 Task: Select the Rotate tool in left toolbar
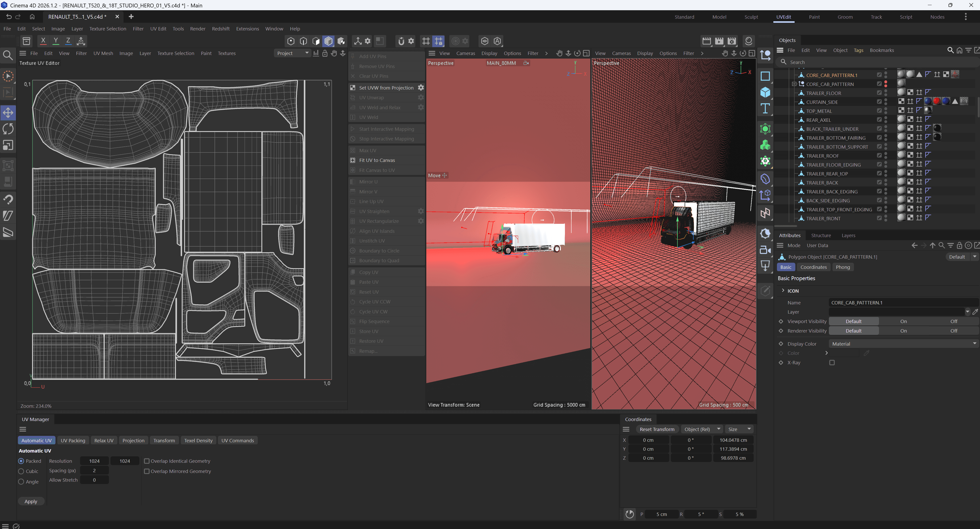point(8,129)
